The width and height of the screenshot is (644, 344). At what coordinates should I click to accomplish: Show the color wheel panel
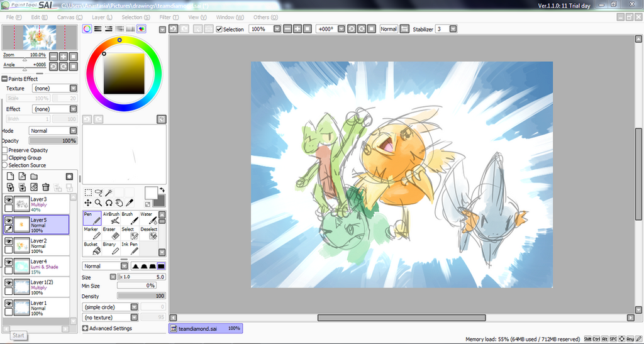(x=87, y=29)
